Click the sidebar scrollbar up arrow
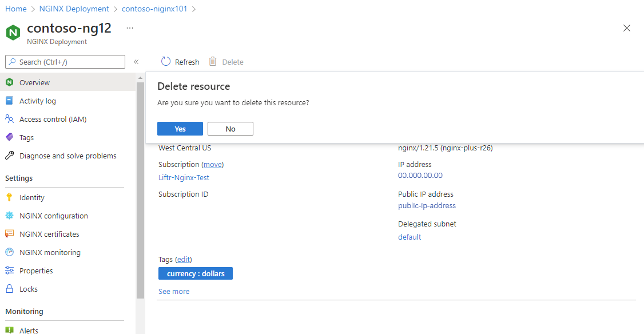The height and width of the screenshot is (334, 644). point(140,78)
